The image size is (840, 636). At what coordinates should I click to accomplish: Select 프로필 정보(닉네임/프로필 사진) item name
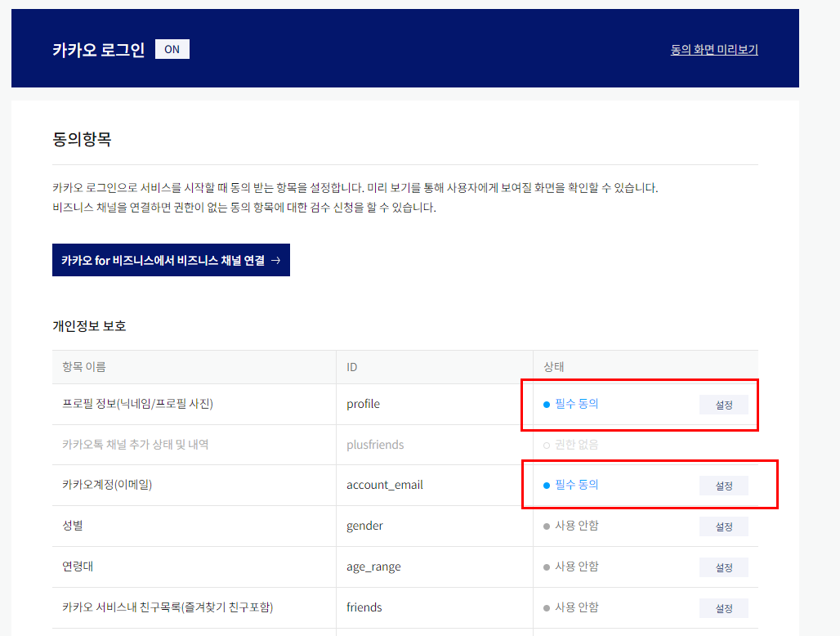click(137, 404)
